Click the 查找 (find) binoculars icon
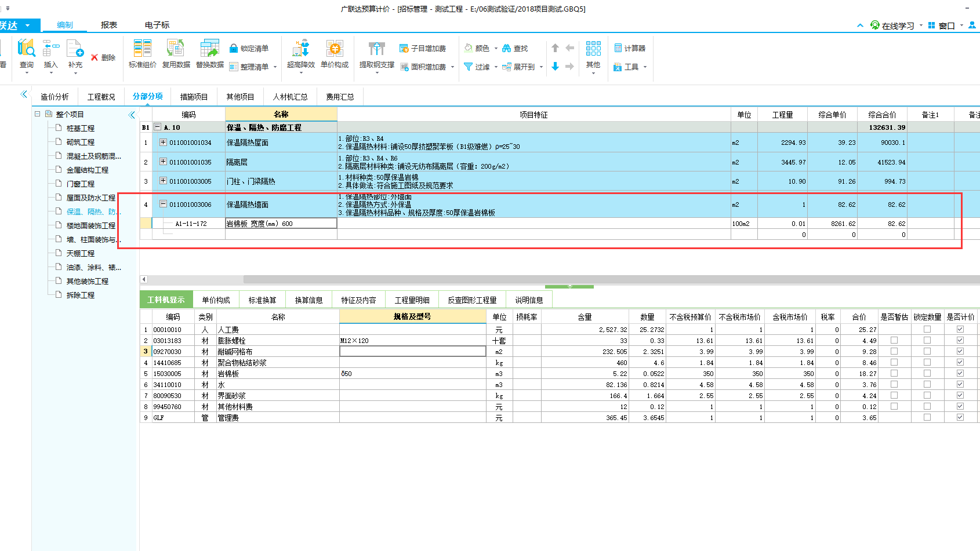The width and height of the screenshot is (980, 551). (507, 48)
